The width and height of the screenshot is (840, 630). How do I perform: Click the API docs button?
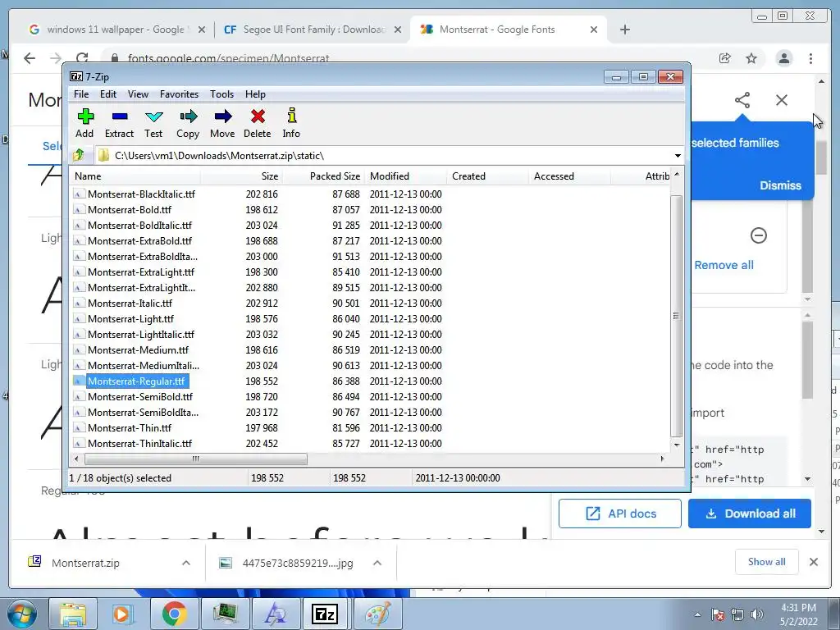620,514
